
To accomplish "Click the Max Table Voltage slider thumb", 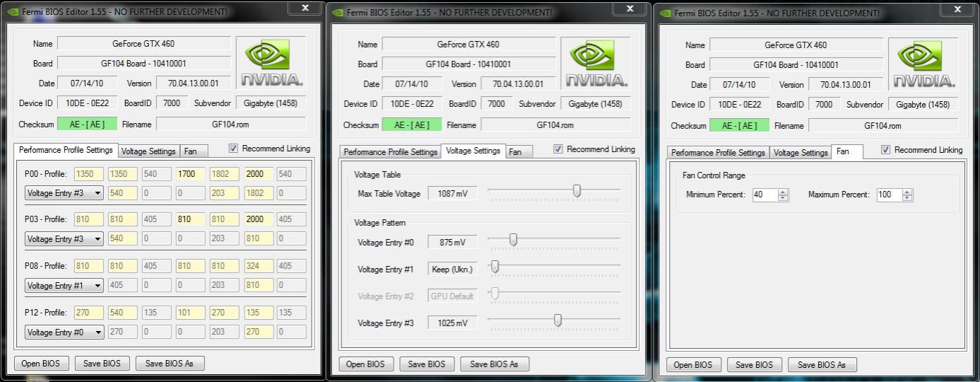I will point(577,191).
